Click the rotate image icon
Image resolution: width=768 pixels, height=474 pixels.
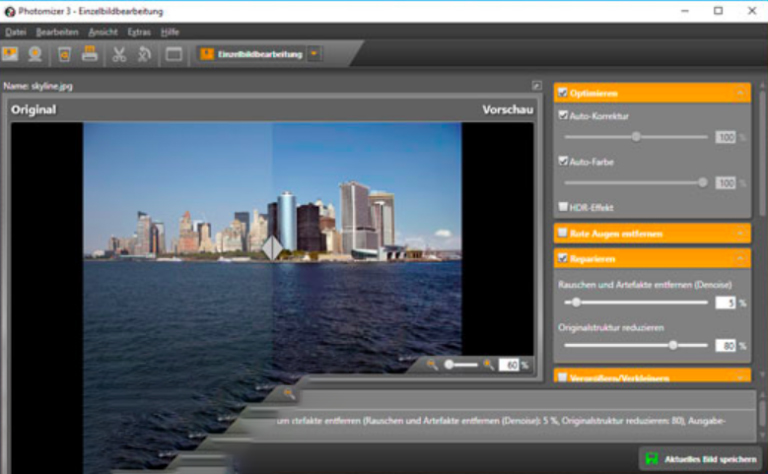click(x=144, y=54)
